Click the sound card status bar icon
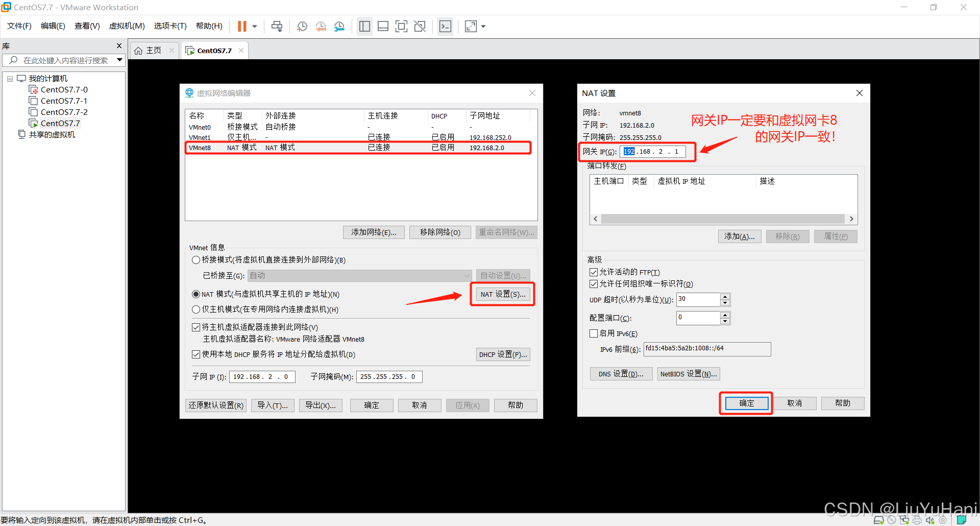Viewport: 980px width, 526px height. click(x=930, y=520)
